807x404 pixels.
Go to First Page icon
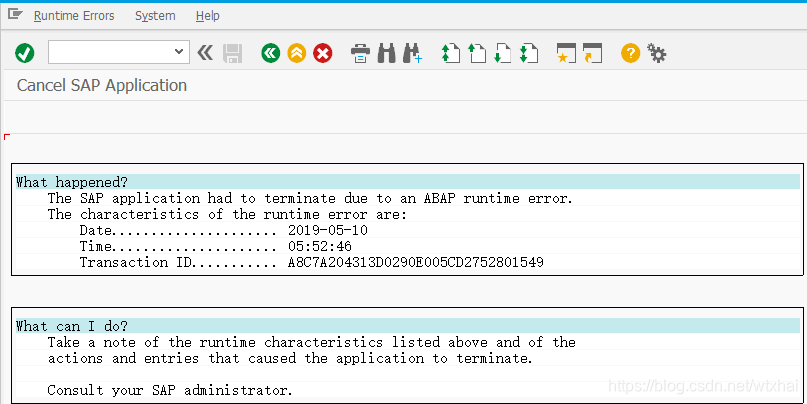pyautogui.click(x=451, y=54)
